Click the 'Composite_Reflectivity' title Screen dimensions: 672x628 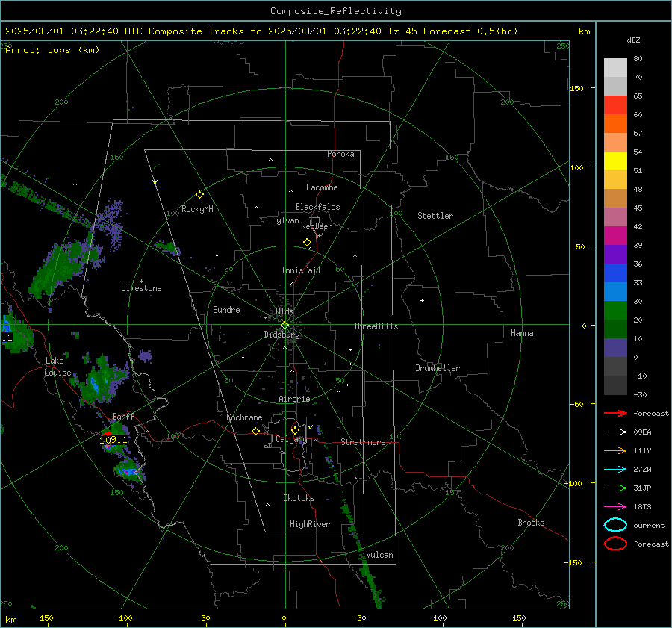tap(335, 11)
